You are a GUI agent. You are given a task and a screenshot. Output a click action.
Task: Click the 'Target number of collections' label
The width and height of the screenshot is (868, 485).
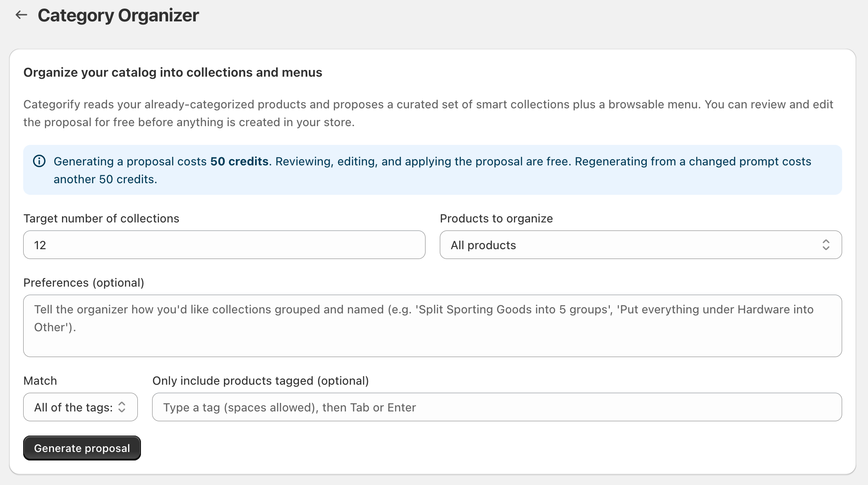[101, 218]
